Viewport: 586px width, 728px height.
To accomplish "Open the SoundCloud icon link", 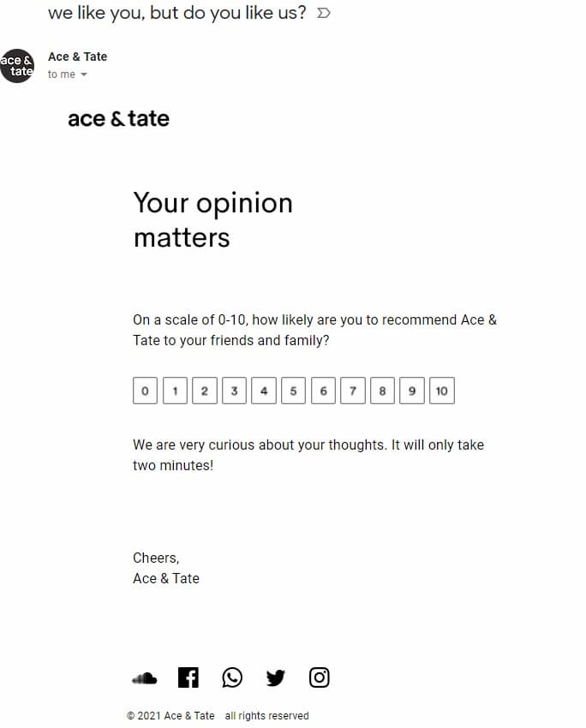I will click(145, 678).
